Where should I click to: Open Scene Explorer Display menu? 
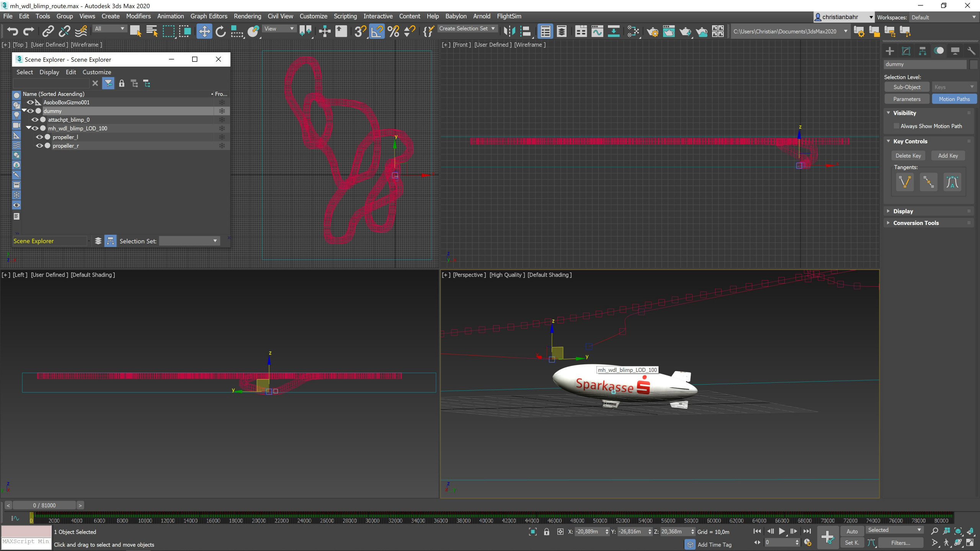click(x=49, y=72)
